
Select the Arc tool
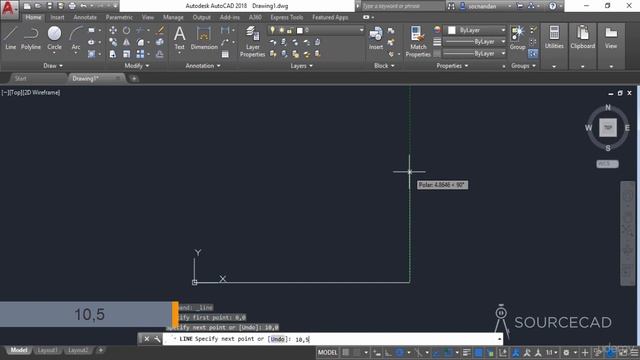(x=76, y=38)
